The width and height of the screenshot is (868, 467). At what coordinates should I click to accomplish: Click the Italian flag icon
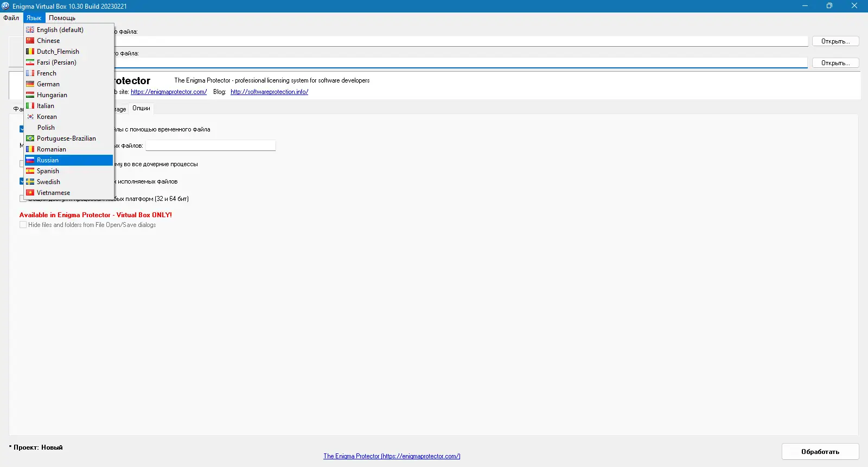pos(30,106)
